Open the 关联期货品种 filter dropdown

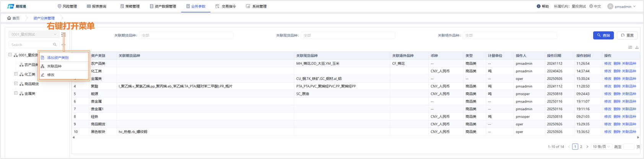(186, 36)
